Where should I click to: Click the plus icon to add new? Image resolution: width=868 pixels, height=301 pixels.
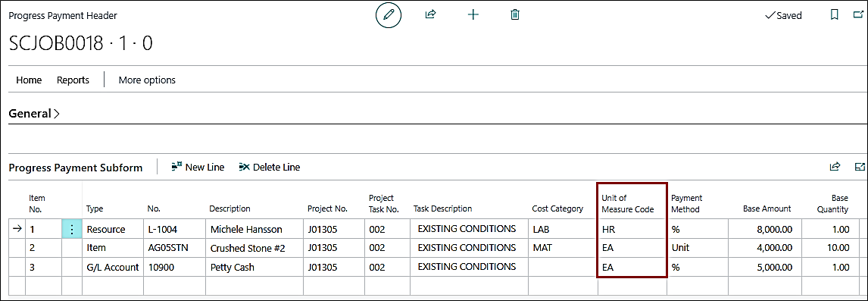pyautogui.click(x=473, y=15)
